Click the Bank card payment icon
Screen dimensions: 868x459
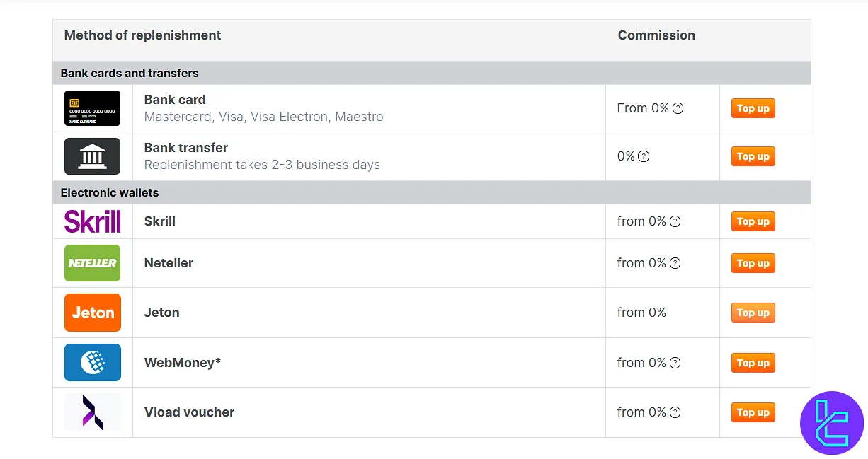point(92,108)
